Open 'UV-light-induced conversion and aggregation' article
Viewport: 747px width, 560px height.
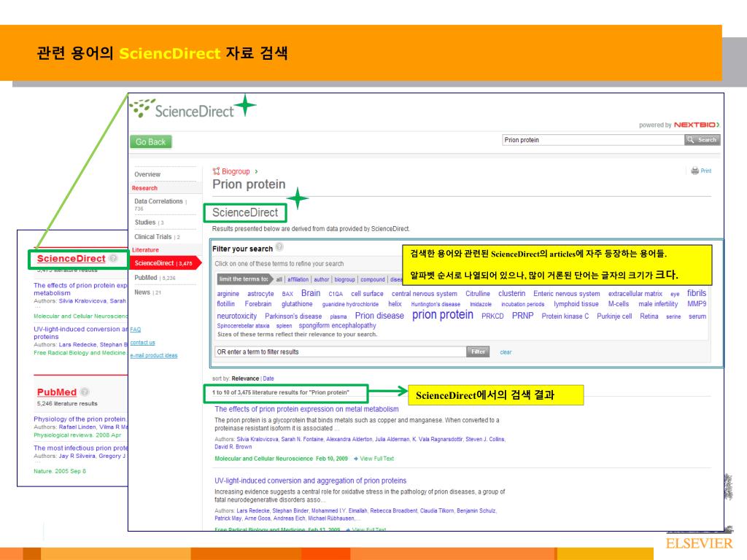click(x=310, y=481)
